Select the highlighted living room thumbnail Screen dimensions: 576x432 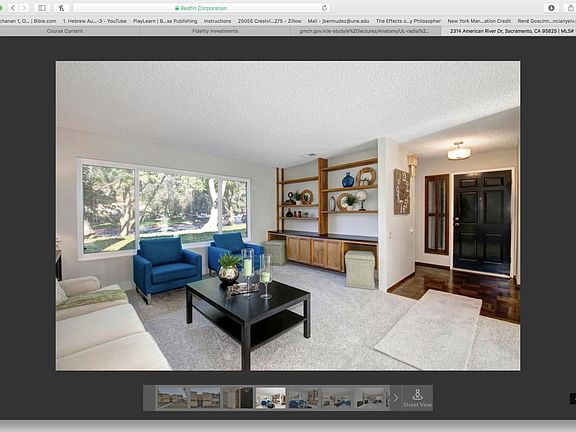pos(271,397)
